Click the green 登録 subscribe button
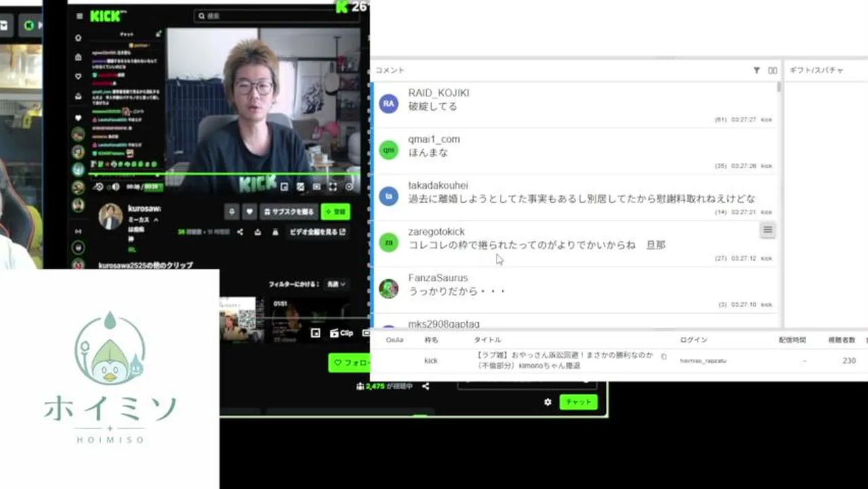868x489 pixels. tap(336, 212)
